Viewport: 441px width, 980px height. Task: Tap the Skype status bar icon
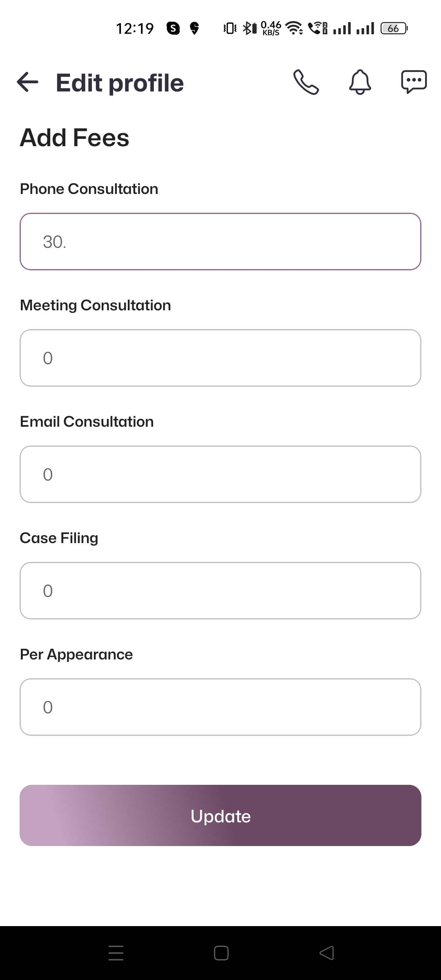[x=173, y=28]
